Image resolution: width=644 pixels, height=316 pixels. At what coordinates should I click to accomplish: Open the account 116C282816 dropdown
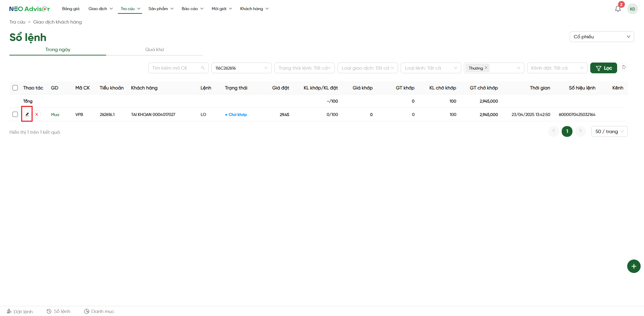(x=241, y=68)
